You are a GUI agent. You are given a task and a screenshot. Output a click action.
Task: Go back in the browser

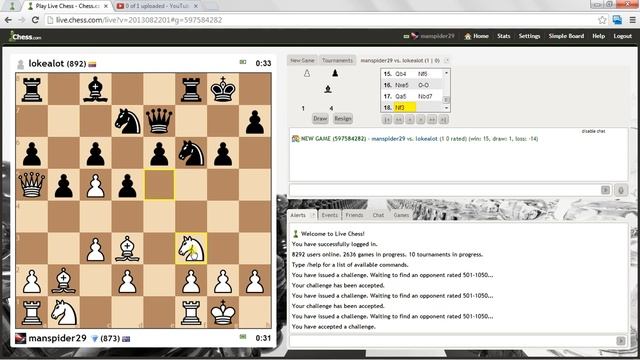click(8, 20)
